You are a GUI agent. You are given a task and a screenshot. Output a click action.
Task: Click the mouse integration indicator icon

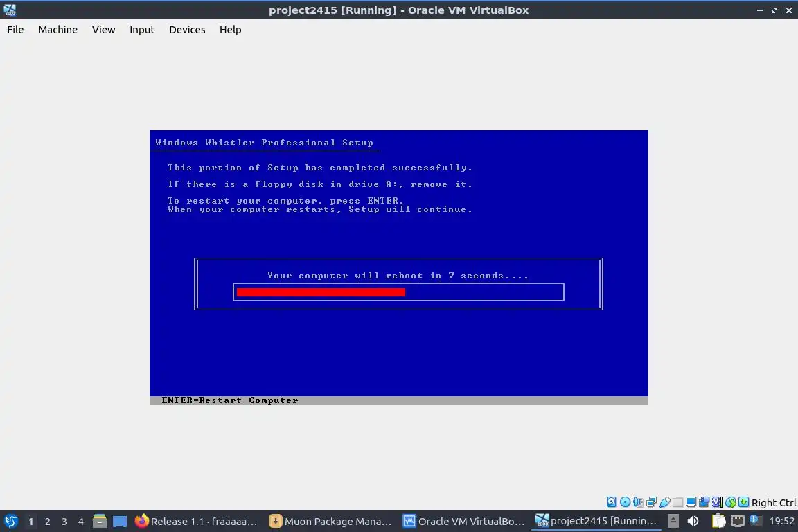tap(731, 502)
